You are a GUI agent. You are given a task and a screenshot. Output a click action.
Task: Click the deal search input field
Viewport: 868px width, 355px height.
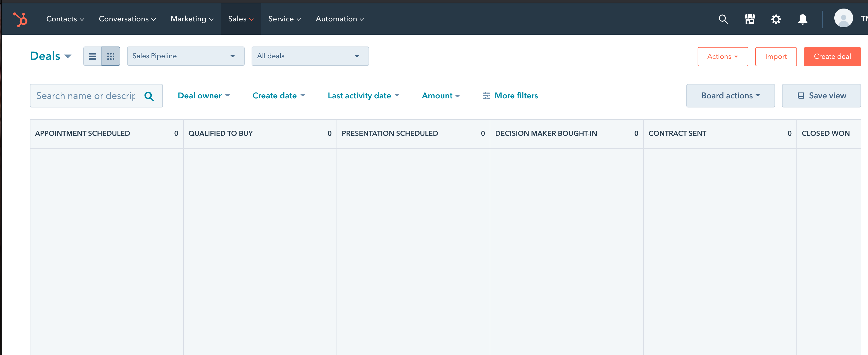84,95
